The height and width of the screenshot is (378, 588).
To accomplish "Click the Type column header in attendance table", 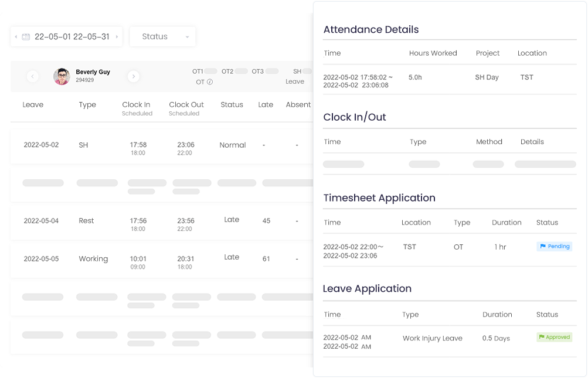I will click(87, 105).
